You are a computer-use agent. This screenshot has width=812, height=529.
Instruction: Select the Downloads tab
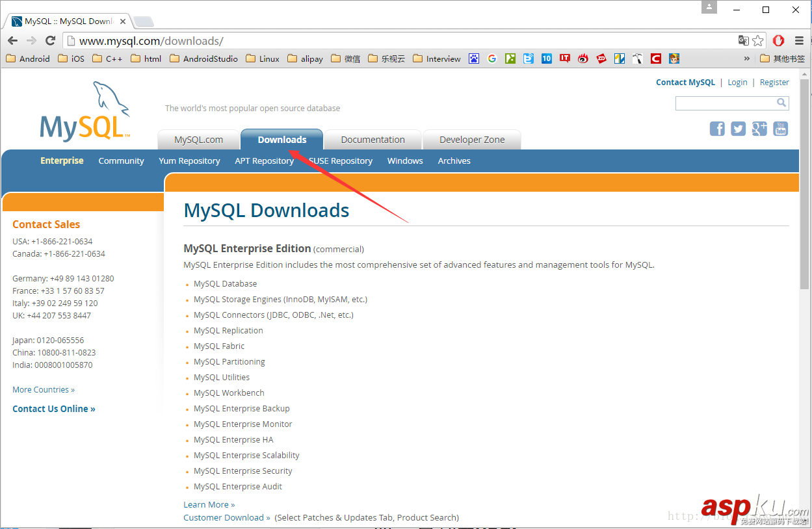pyautogui.click(x=282, y=140)
